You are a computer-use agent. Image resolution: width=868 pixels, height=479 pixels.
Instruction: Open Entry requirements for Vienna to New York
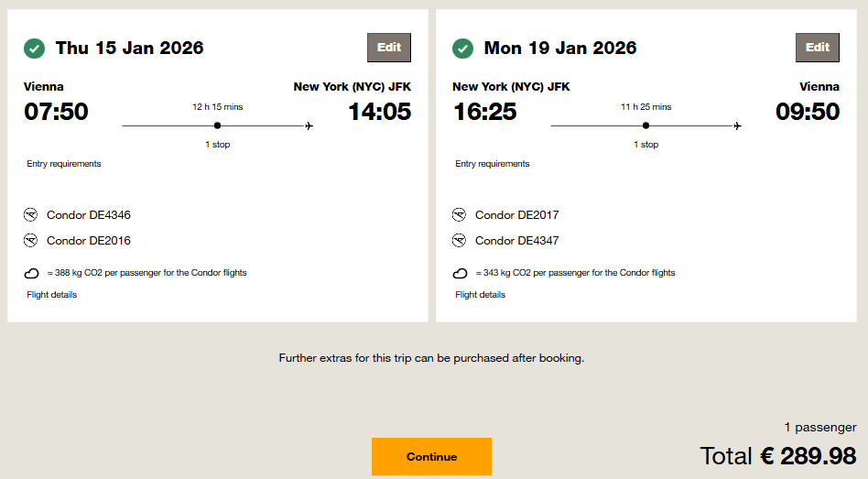(x=64, y=164)
